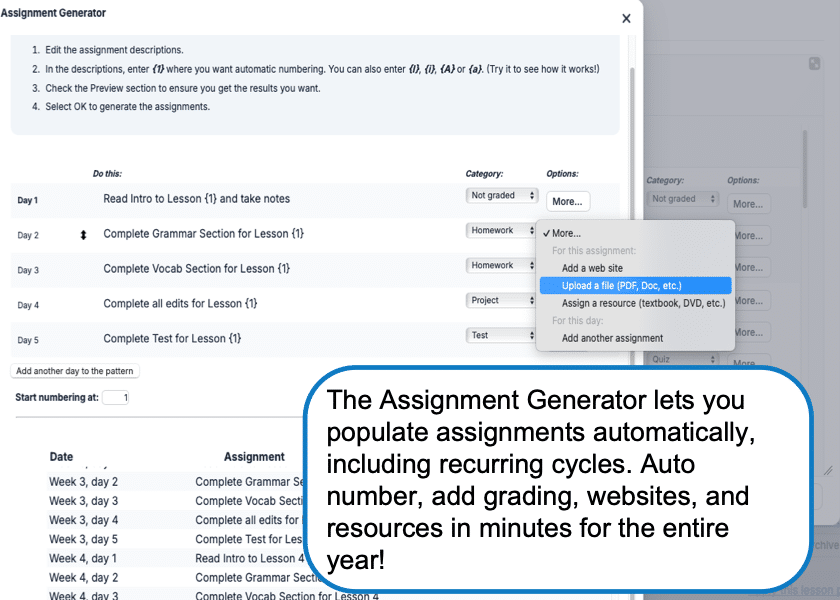This screenshot has width=840, height=600.
Task: Edit Day 2 Complete Grammar Section description
Action: (204, 234)
